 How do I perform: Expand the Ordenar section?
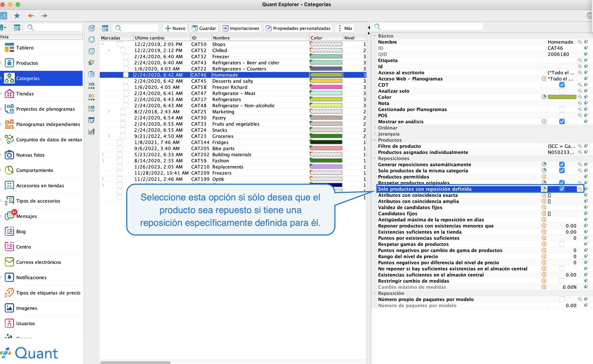[x=374, y=128]
